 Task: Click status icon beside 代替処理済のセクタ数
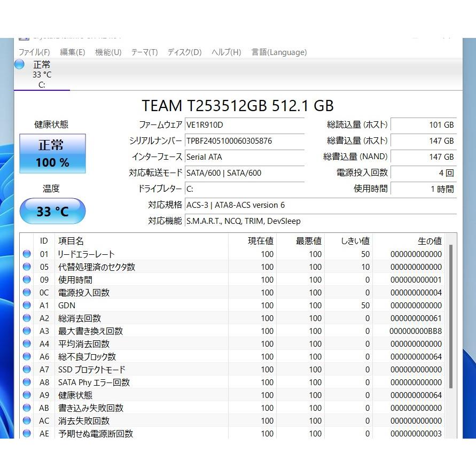[27, 267]
